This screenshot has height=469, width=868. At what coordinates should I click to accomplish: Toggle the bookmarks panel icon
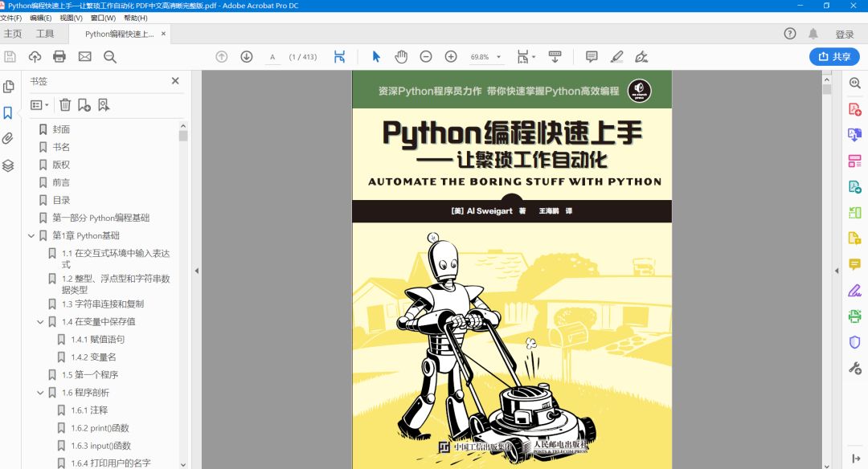coord(8,112)
